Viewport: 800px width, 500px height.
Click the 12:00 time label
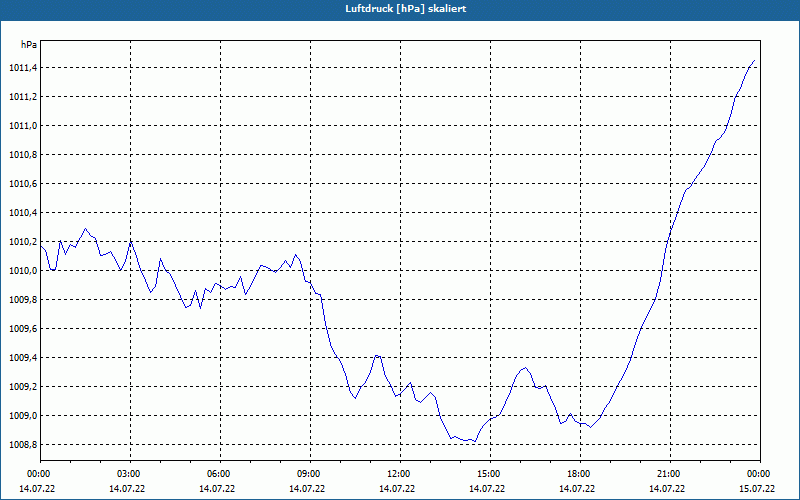[x=400, y=474]
